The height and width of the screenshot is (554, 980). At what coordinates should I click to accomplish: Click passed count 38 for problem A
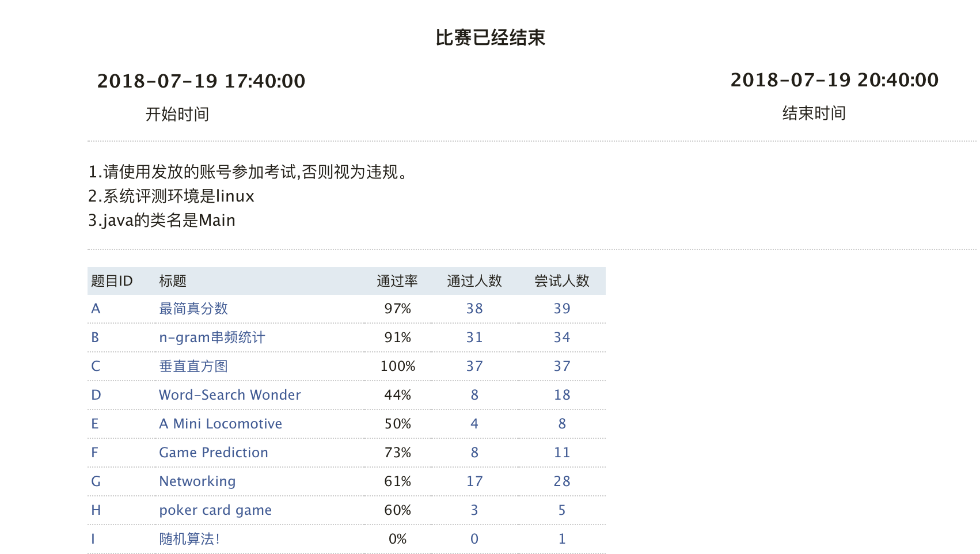coord(474,309)
